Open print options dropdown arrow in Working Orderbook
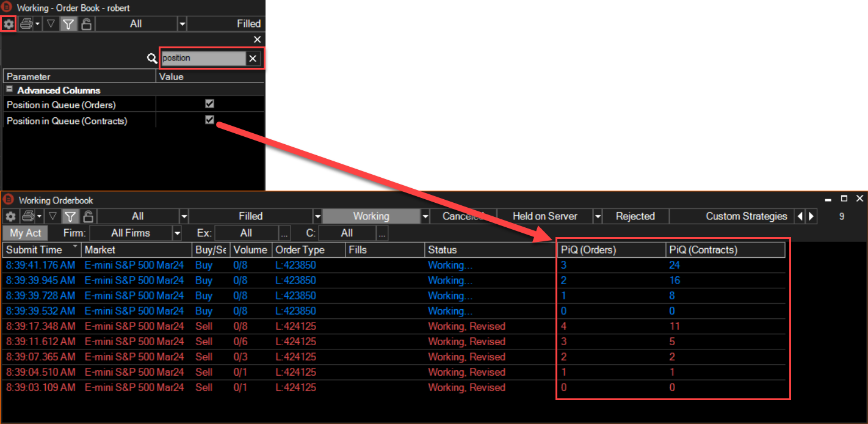The image size is (868, 424). (x=39, y=216)
